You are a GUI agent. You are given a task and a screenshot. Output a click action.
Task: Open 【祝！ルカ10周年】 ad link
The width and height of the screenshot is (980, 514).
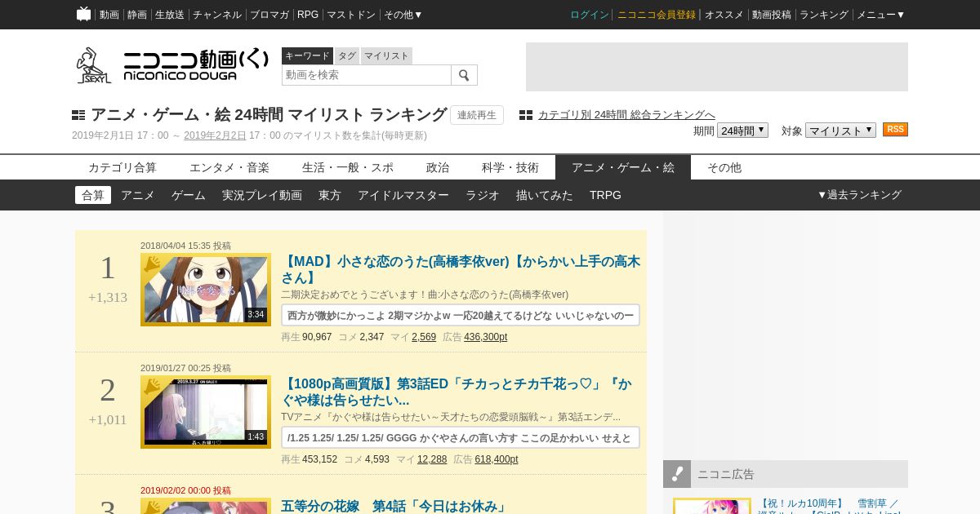click(x=830, y=507)
